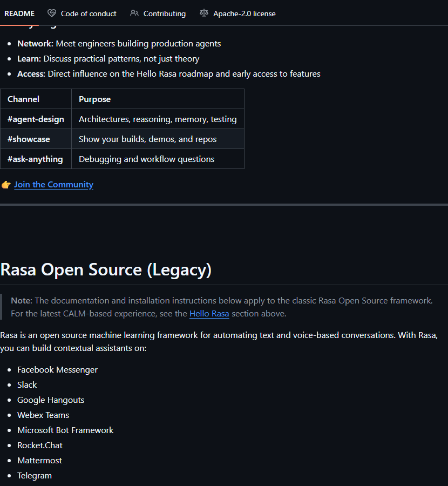Open the Hello Rasa link
Image resolution: width=448 pixels, height=486 pixels.
[x=209, y=314]
